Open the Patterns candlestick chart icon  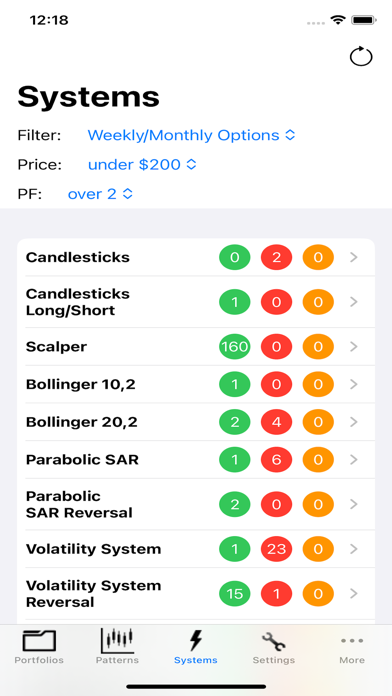click(117, 640)
